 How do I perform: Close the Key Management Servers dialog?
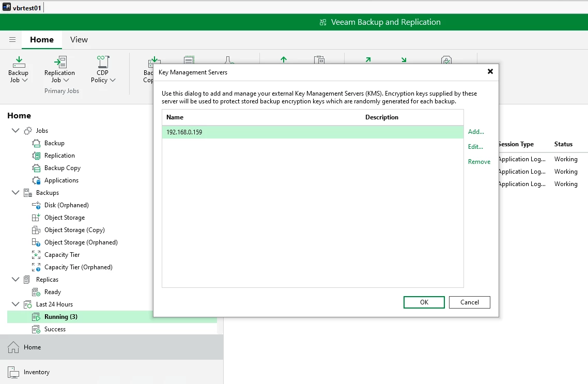(490, 71)
